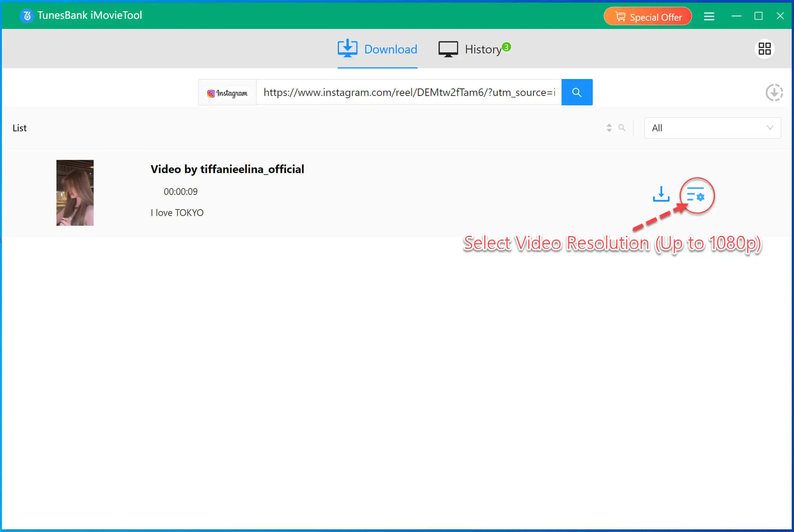This screenshot has width=794, height=532.
Task: Click the History notification badge 3
Action: pyautogui.click(x=507, y=47)
